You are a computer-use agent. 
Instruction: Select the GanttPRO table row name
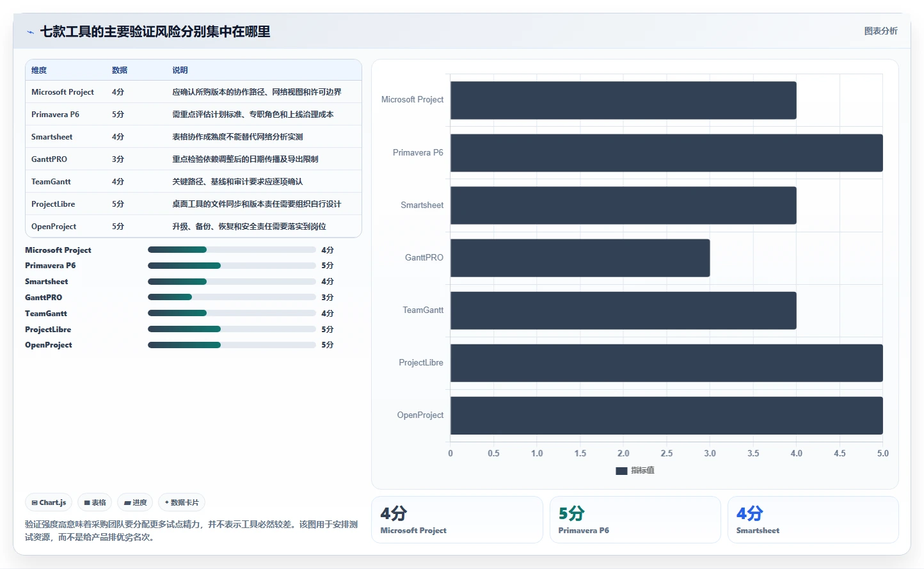(x=49, y=159)
